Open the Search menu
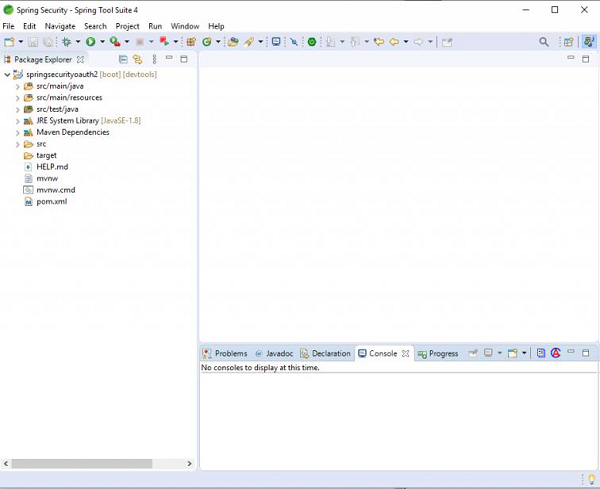The height and width of the screenshot is (489, 600). [x=95, y=26]
